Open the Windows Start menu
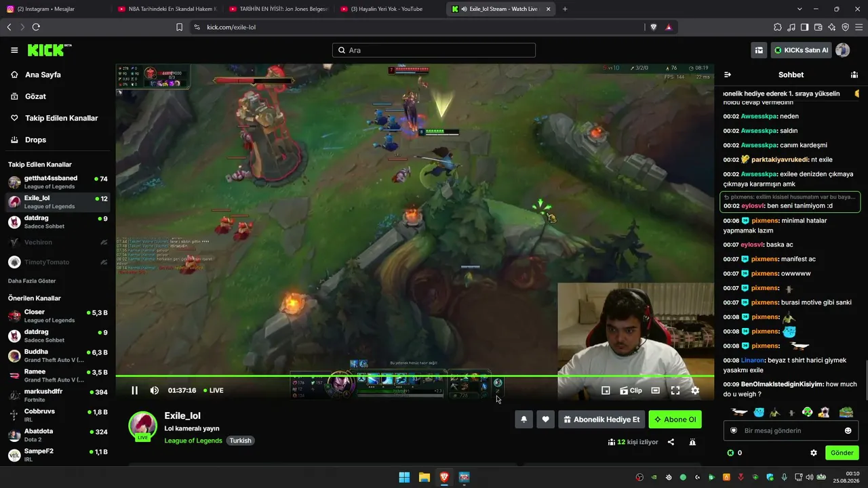868x488 pixels. [404, 477]
